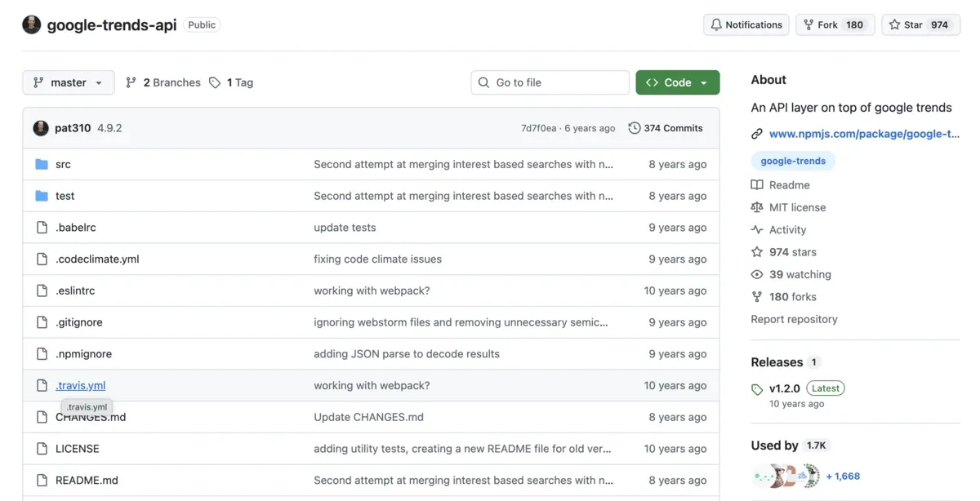Open the test folder icon

tap(42, 196)
